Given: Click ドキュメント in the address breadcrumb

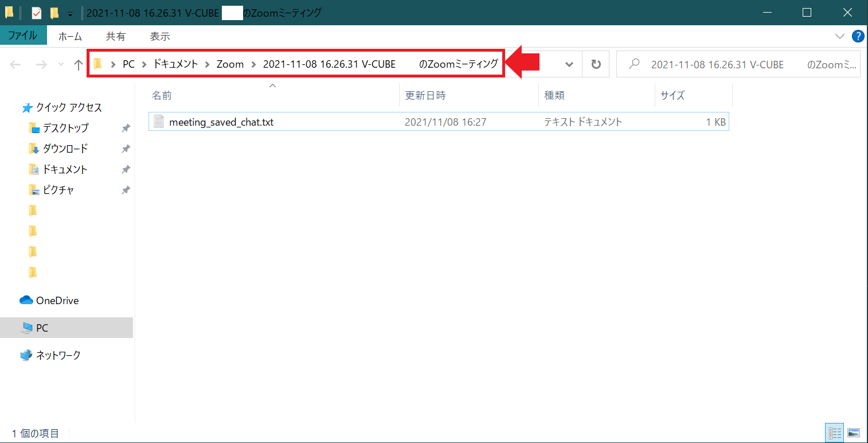Looking at the screenshot, I should [x=175, y=64].
